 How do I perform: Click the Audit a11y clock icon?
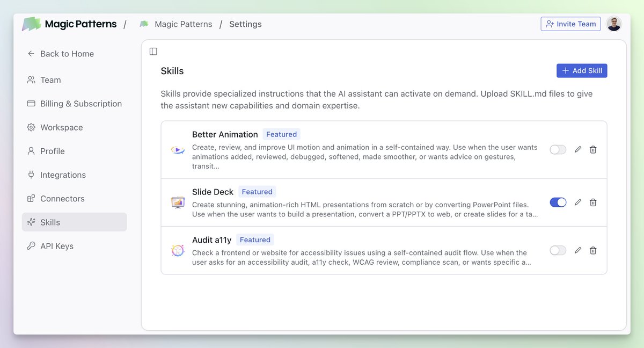click(x=178, y=251)
